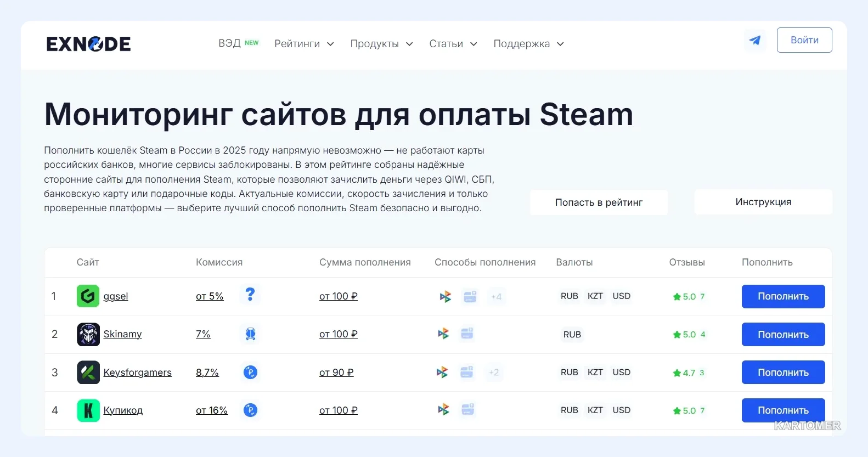Click the bank card icon in ggsel row
868x457 pixels.
(x=470, y=296)
